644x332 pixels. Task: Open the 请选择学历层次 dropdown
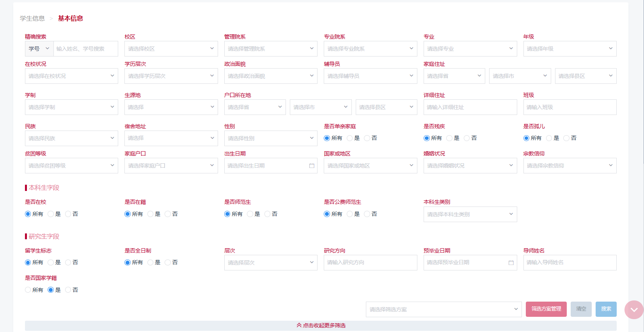click(171, 76)
